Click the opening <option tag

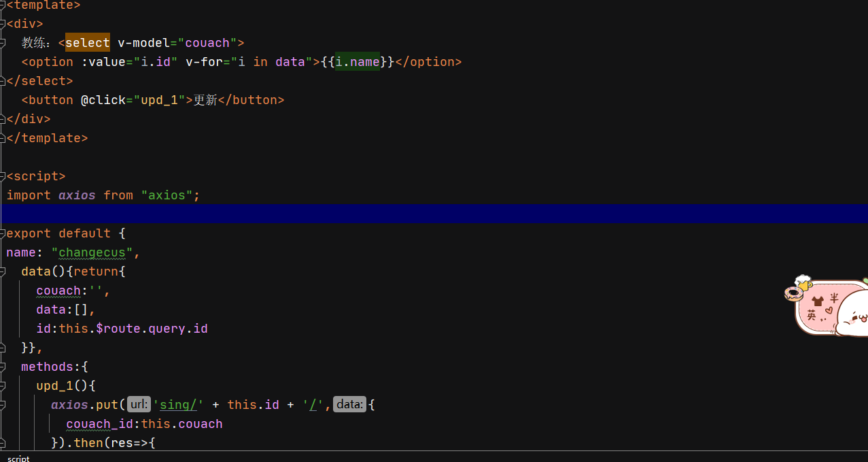tap(47, 62)
